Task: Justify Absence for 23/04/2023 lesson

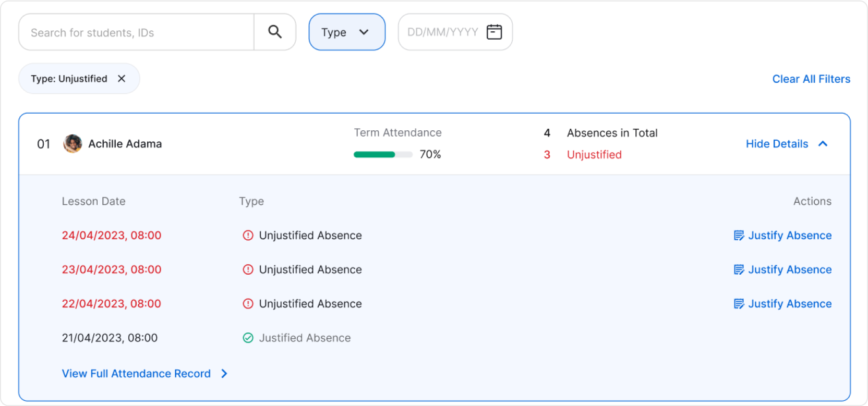Action: tap(789, 269)
